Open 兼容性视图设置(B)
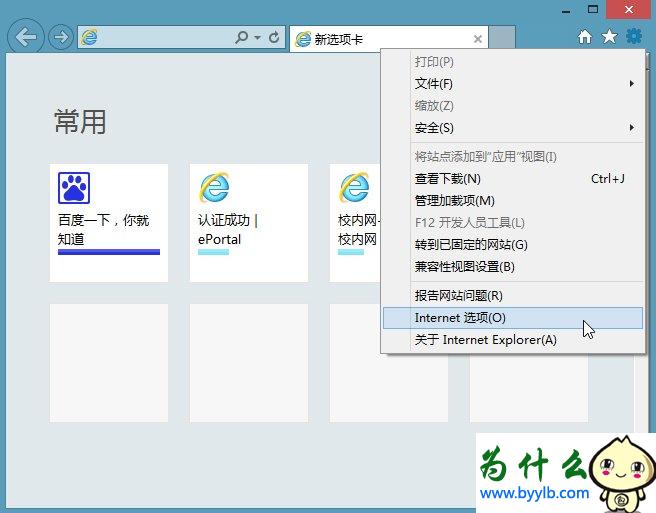 pyautogui.click(x=513, y=267)
